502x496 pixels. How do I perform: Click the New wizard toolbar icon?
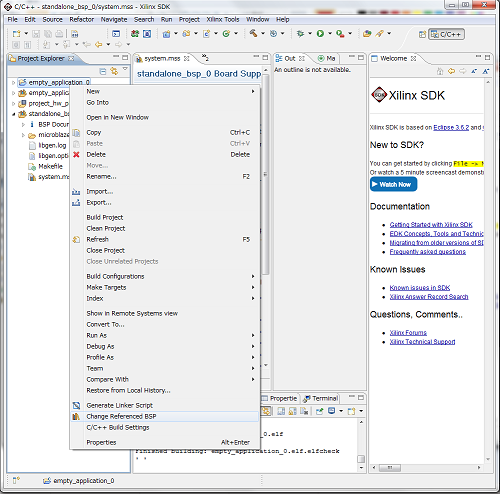pos(16,34)
